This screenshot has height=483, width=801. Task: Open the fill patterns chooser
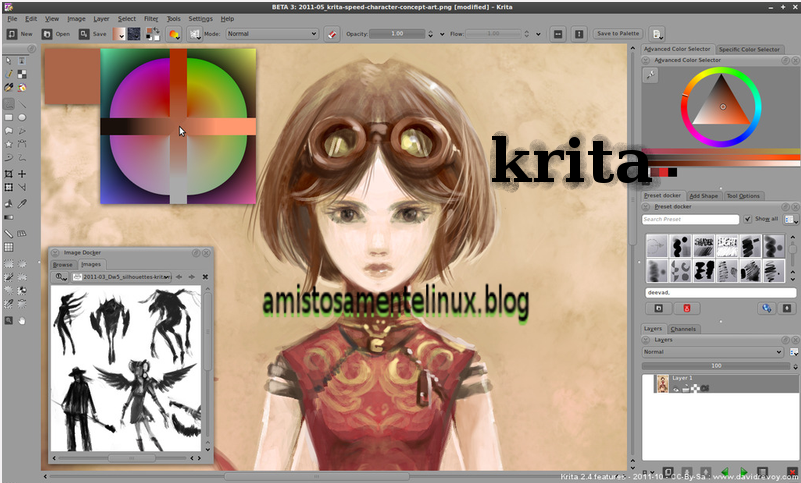[134, 34]
